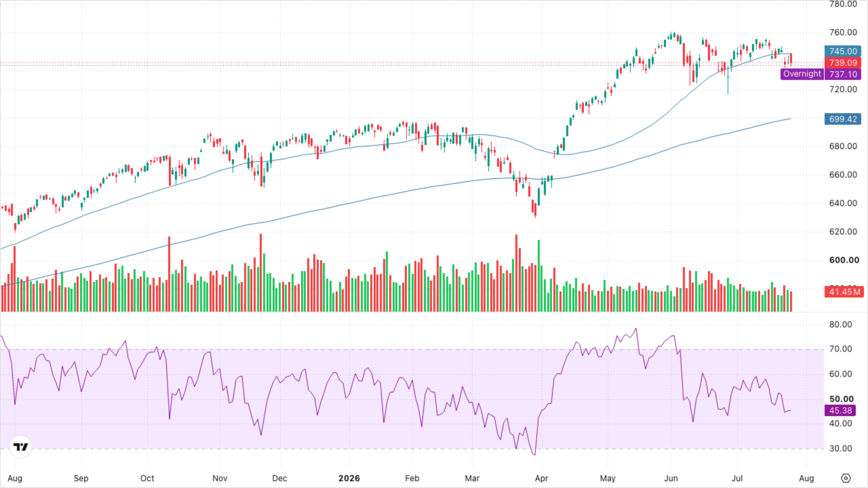Click the 640.00 price axis label
The width and height of the screenshot is (868, 488).
point(843,203)
